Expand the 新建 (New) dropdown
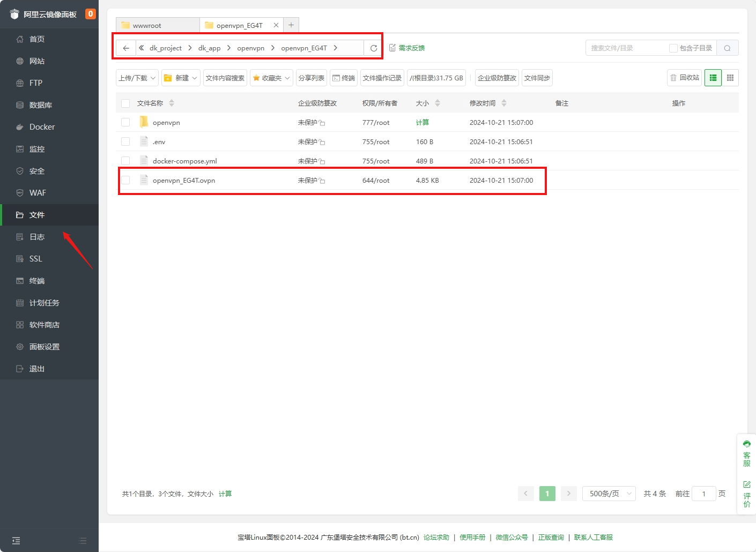Screen dimensions: 756x552 coord(181,78)
